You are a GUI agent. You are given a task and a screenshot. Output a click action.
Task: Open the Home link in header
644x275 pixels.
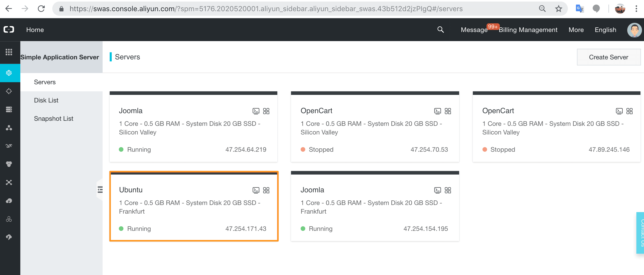point(35,30)
